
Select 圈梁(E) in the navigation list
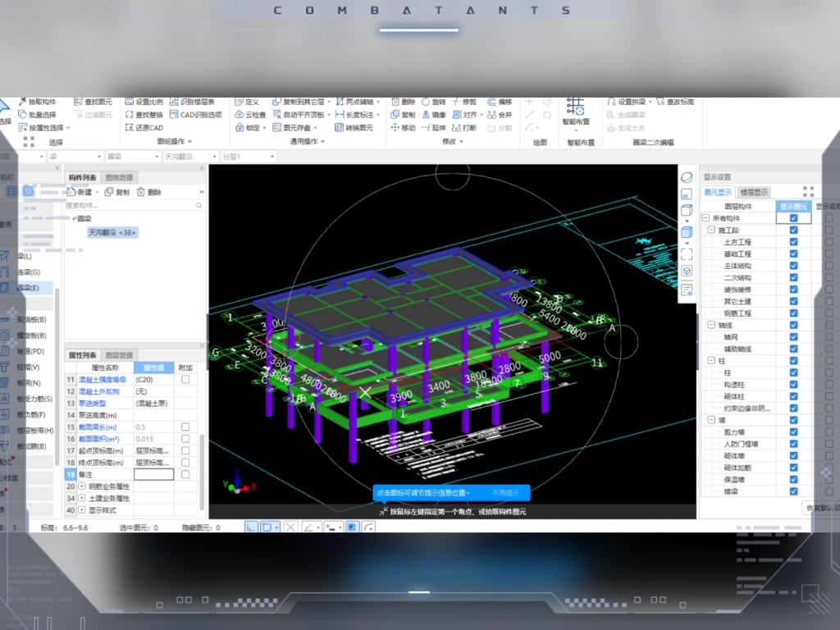[28, 288]
